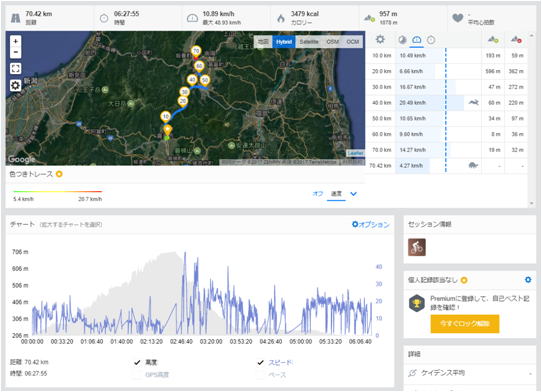Click the orange premium unlock button
The width and height of the screenshot is (542, 392).
(465, 324)
